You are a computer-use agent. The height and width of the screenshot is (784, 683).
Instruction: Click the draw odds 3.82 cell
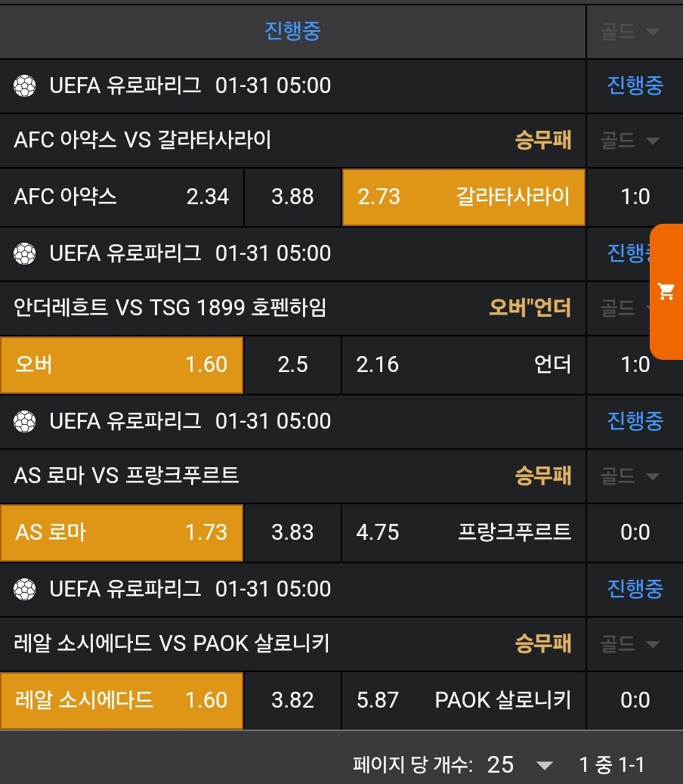(x=292, y=700)
